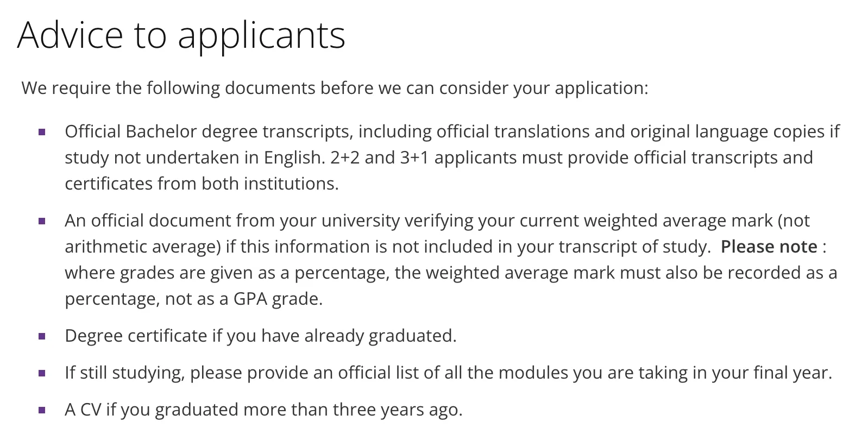The height and width of the screenshot is (440, 868).
Task: Click "Degree certificate if you have already graduated"
Action: 260,336
